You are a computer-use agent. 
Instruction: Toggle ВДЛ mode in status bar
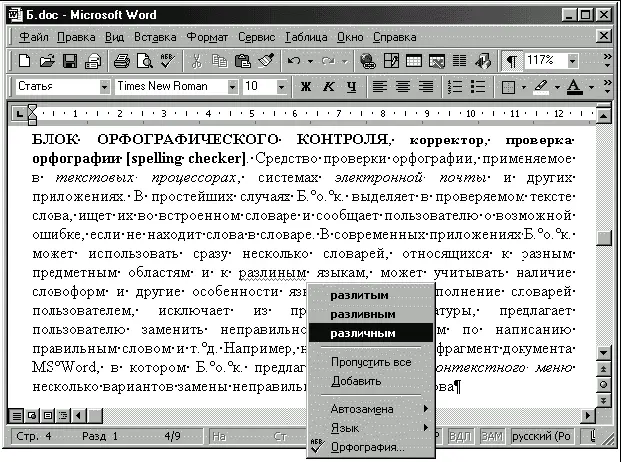pyautogui.click(x=460, y=437)
